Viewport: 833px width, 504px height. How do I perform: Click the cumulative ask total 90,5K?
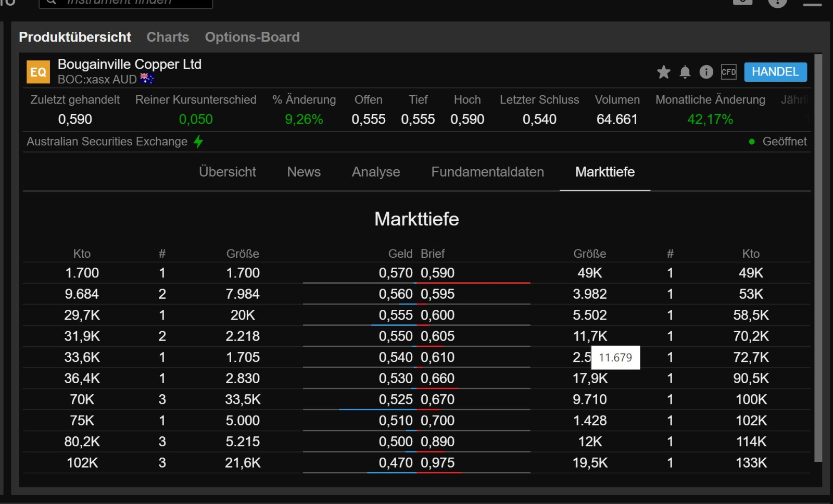pyautogui.click(x=751, y=379)
